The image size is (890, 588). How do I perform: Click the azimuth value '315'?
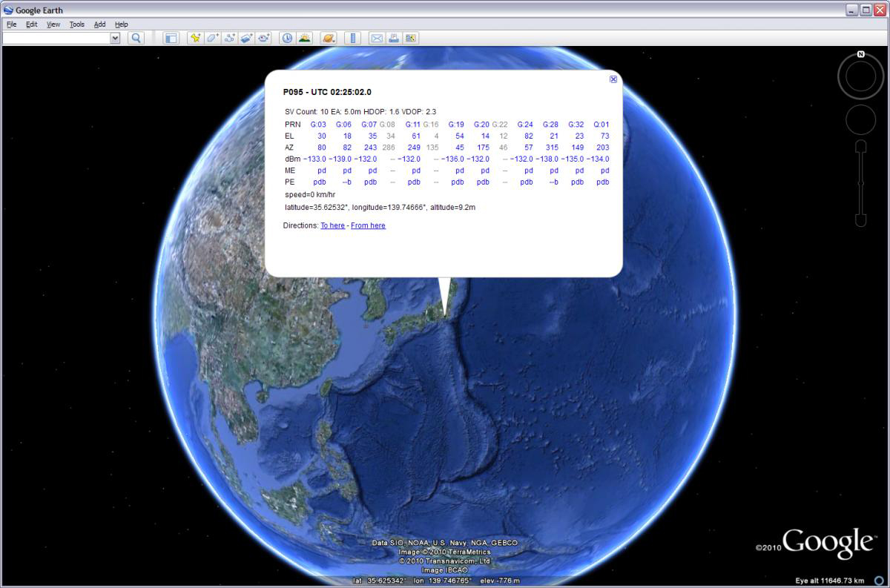(552, 148)
